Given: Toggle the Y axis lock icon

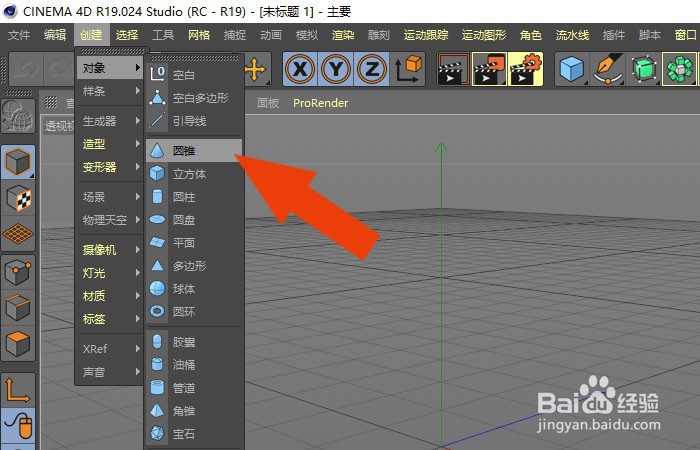Looking at the screenshot, I should [x=336, y=69].
